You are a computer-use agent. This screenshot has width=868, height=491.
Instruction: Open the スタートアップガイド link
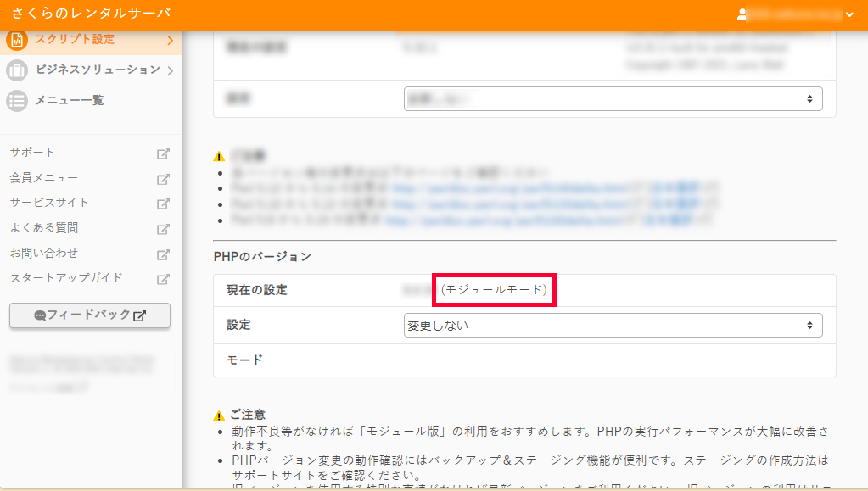point(66,278)
